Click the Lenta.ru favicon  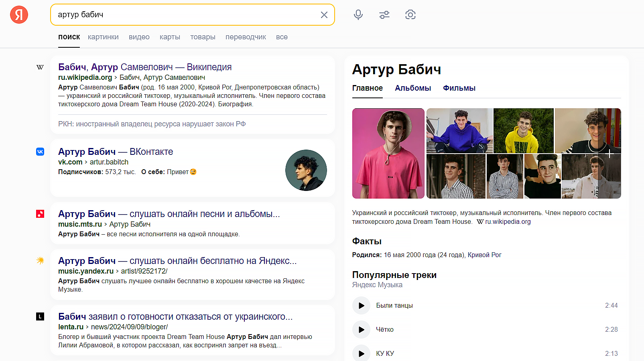40,316
